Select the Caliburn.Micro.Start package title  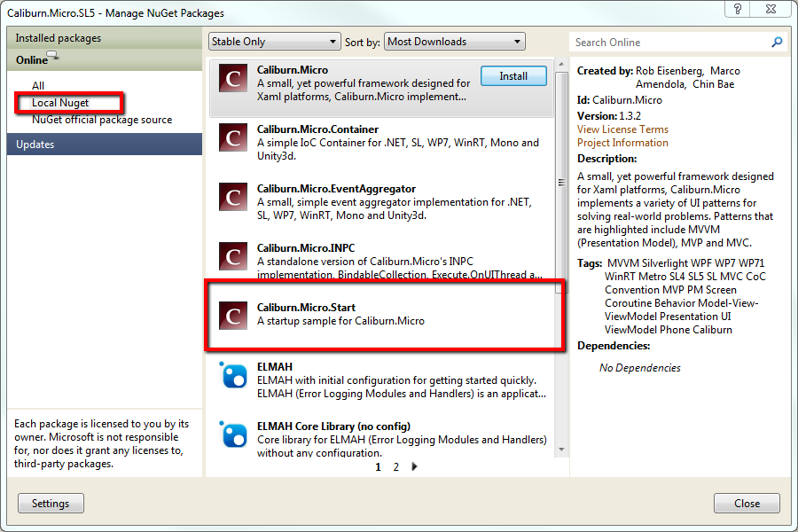coord(306,308)
